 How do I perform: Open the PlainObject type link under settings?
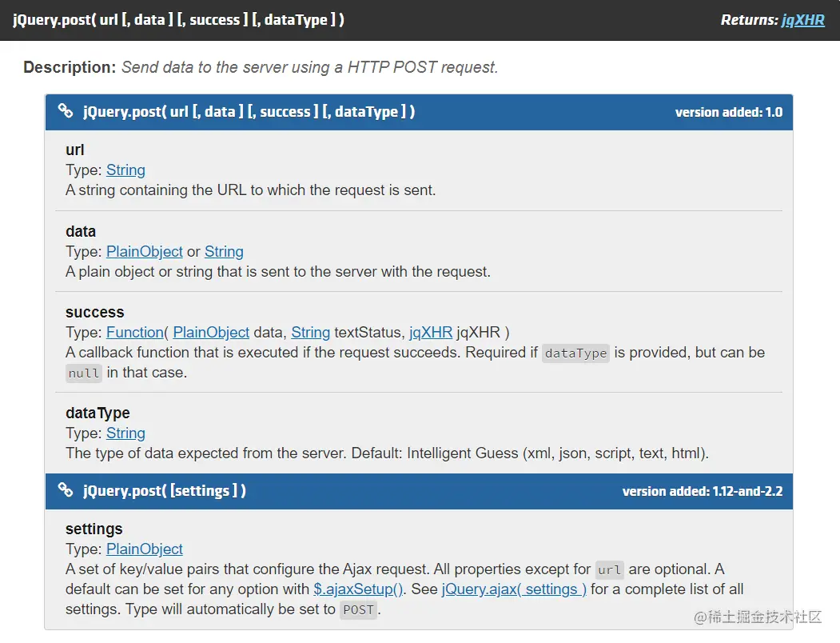(x=145, y=549)
